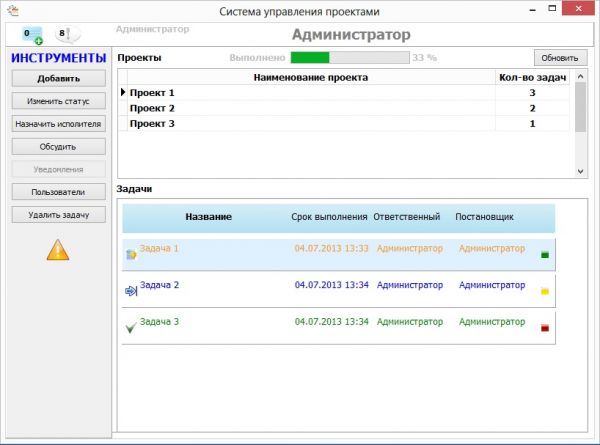Screen dimensions: 600x445
Task: Click the red flag on Задача 3 row
Action: tap(544, 327)
